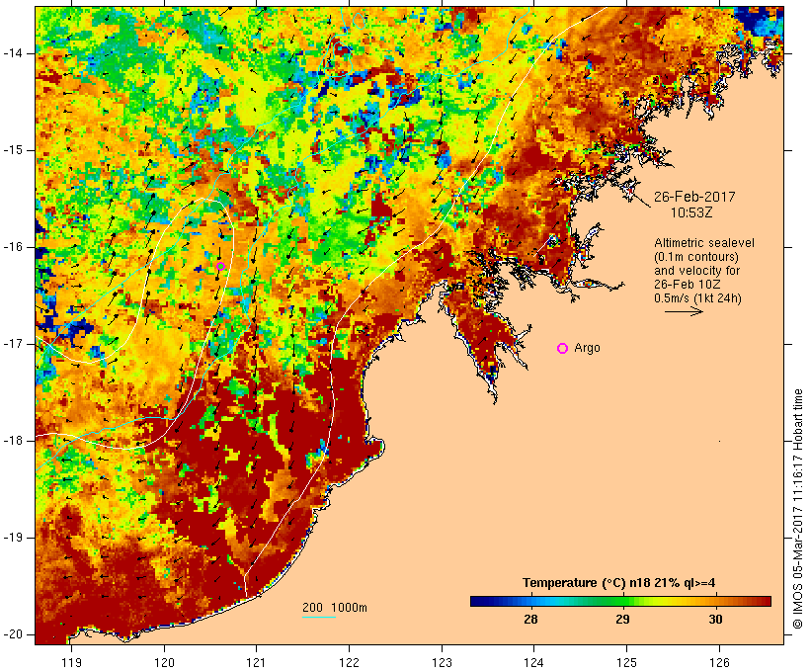Click the 30 value on the color scale
Viewport: 810px width, 672px height.
pyautogui.click(x=715, y=620)
